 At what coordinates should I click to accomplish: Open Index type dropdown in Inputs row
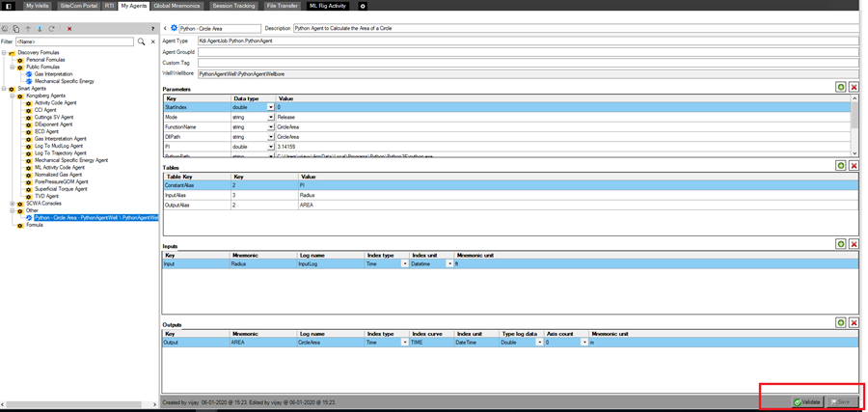405,264
